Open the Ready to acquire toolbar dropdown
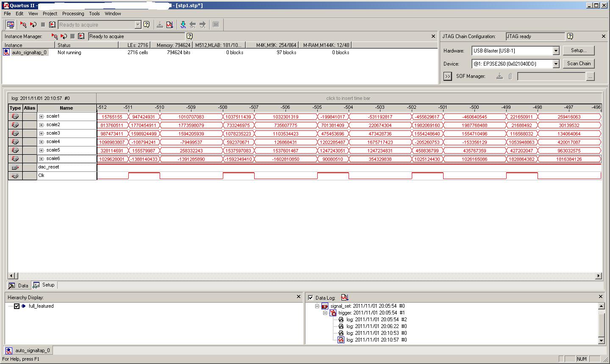The width and height of the screenshot is (610, 364). tap(138, 25)
